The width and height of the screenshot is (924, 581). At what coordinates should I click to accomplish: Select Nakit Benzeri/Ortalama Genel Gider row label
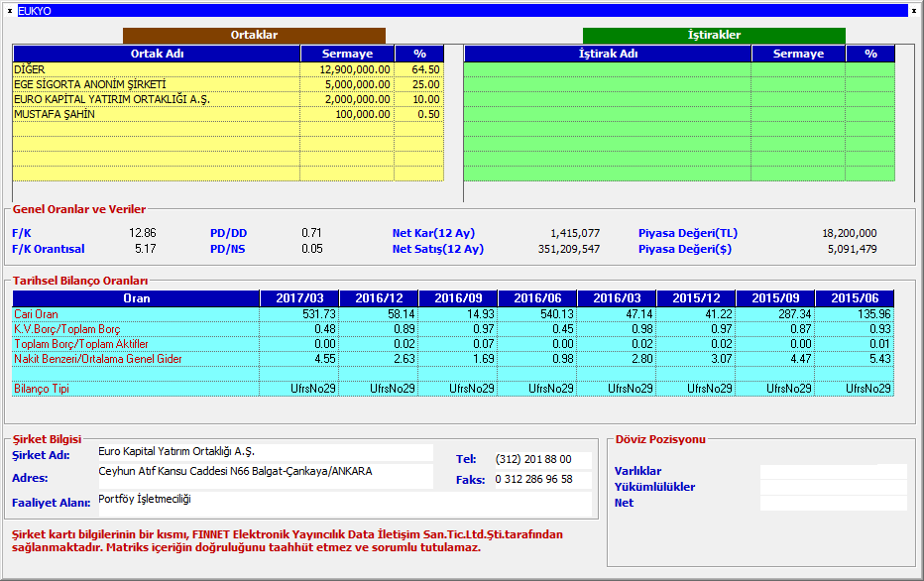point(98,358)
